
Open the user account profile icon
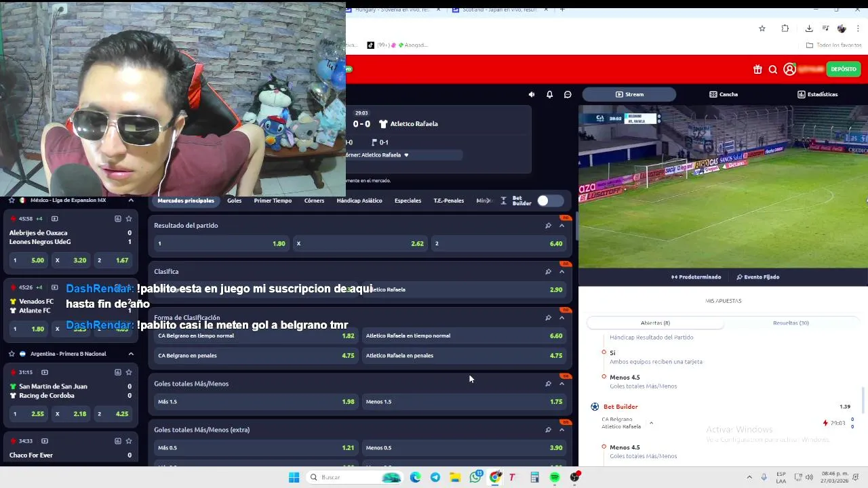click(789, 69)
